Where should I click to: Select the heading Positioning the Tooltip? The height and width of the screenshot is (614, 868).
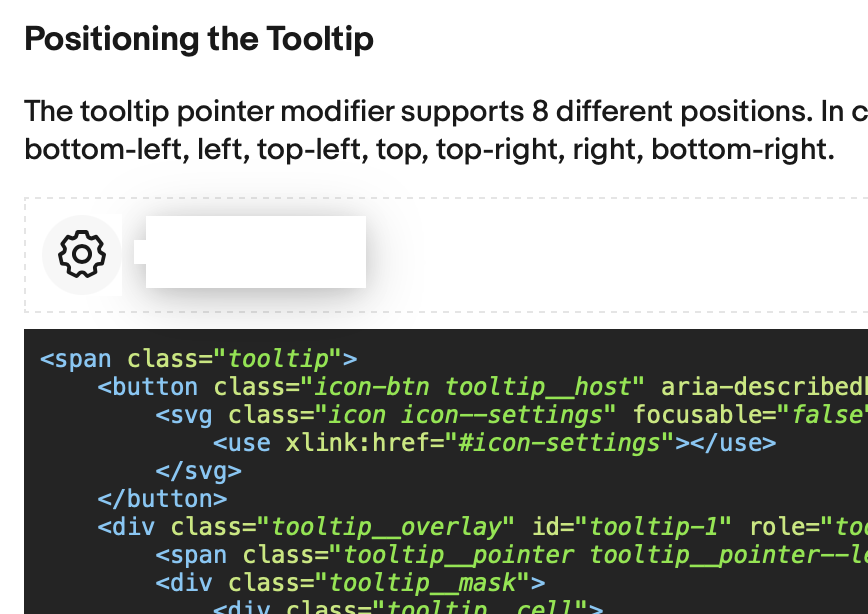point(198,39)
